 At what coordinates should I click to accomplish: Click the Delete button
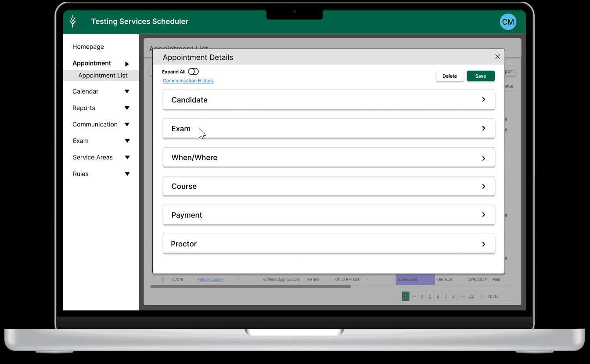(x=450, y=76)
